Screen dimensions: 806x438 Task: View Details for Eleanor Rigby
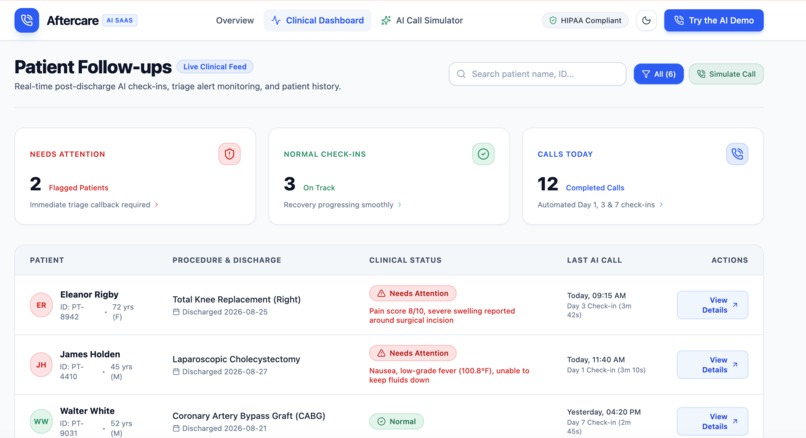pos(712,305)
